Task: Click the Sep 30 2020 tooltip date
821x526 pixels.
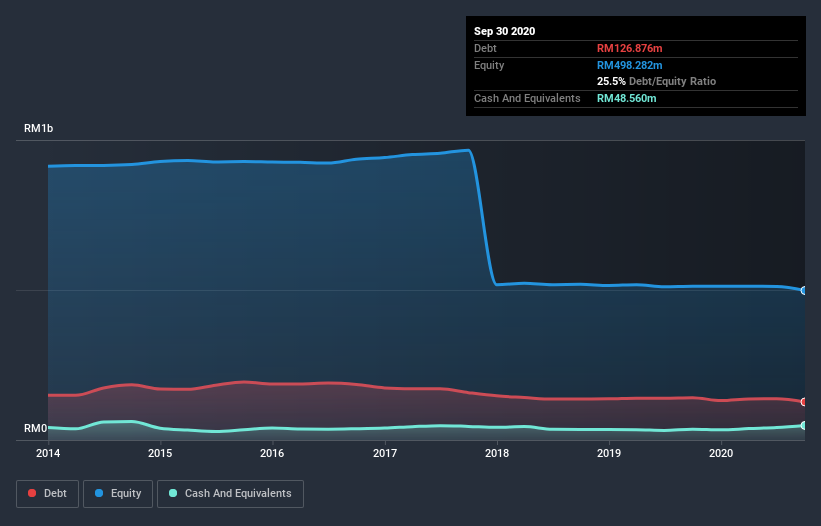Action: [x=505, y=31]
